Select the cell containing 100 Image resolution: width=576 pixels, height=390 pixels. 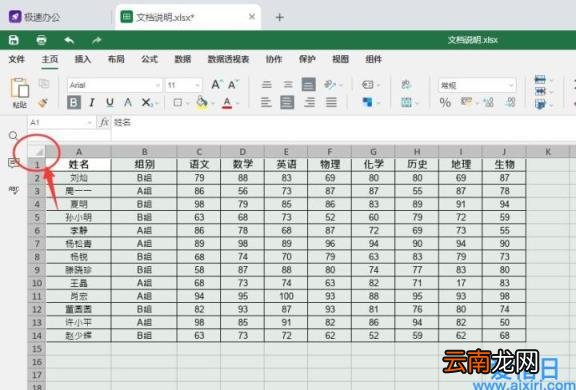[286, 296]
